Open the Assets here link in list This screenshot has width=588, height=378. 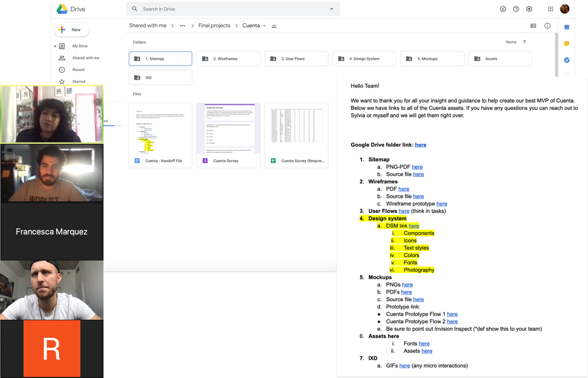click(x=427, y=351)
